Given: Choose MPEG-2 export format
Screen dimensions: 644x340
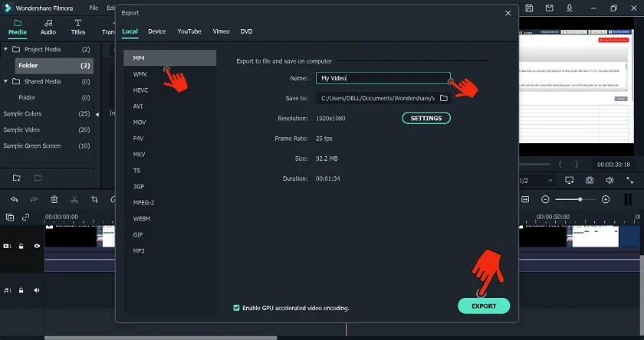Looking at the screenshot, I should coord(169,202).
